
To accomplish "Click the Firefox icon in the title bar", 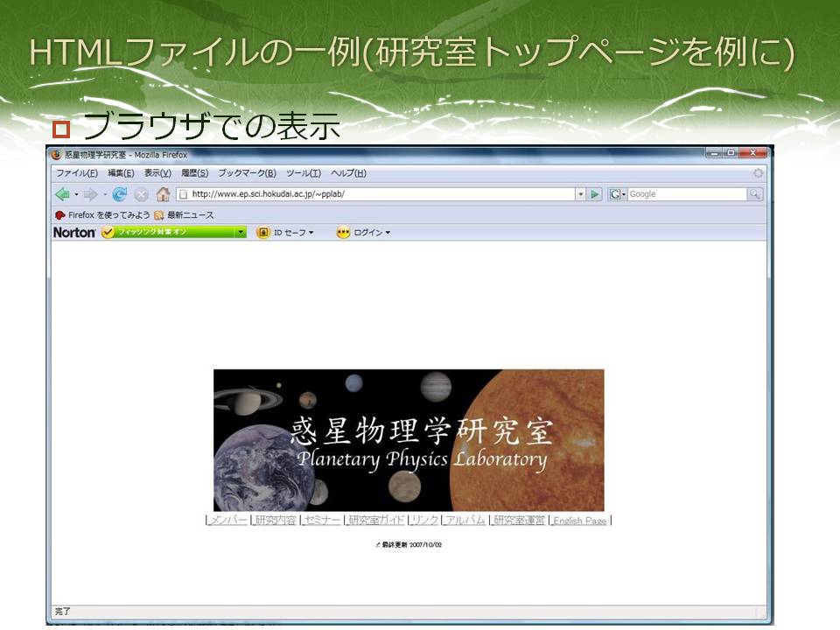I will click(56, 155).
